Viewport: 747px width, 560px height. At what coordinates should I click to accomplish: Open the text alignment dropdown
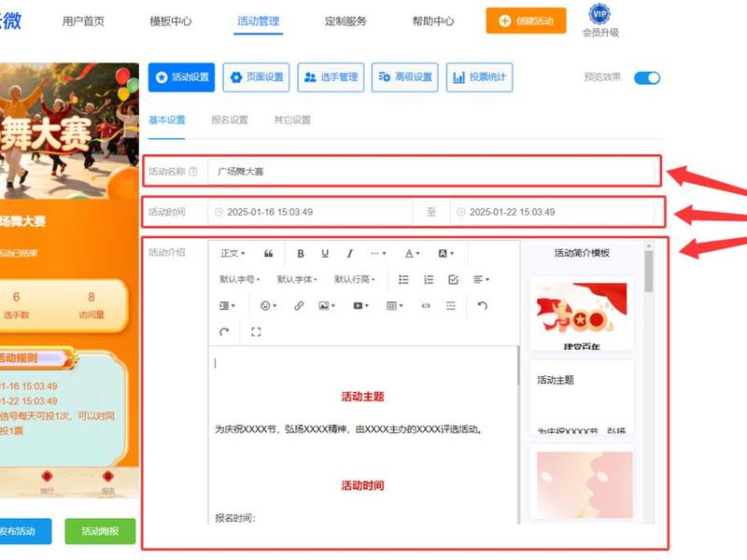481,279
